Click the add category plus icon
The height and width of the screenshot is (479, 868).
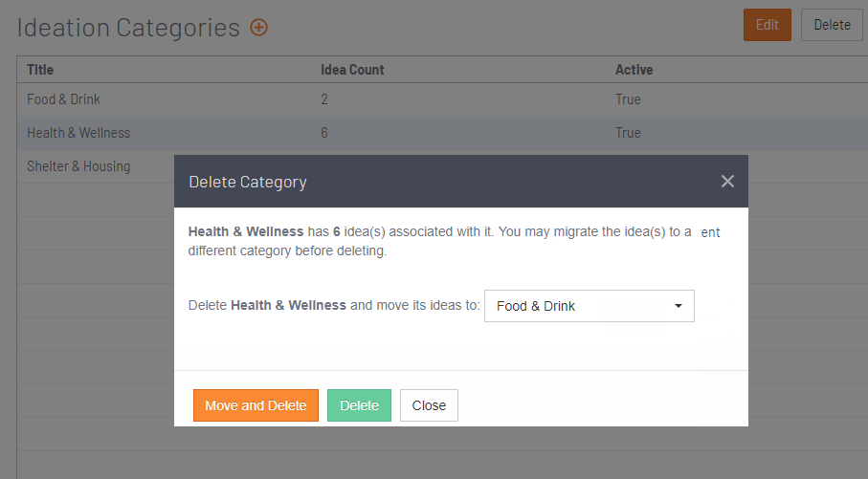click(258, 27)
